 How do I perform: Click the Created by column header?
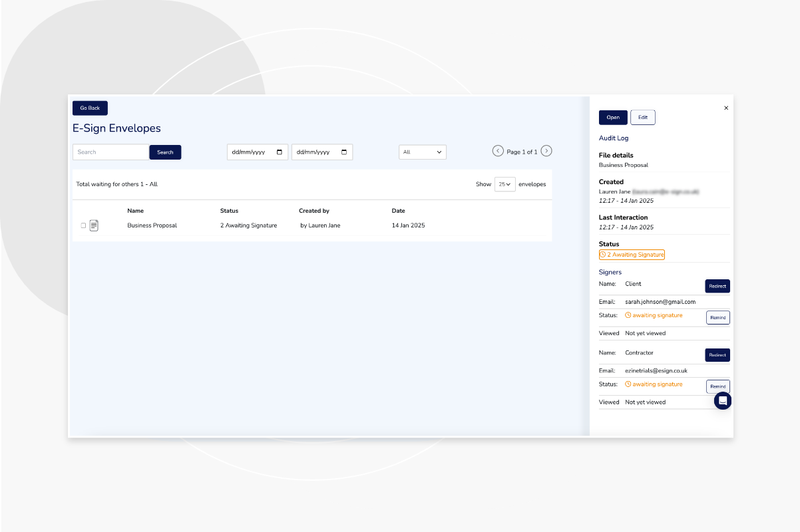(314, 211)
